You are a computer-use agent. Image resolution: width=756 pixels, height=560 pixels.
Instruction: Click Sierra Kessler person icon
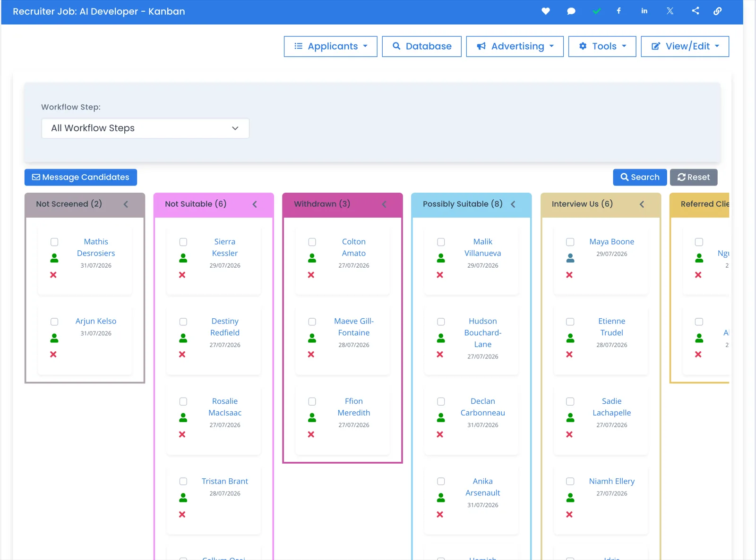[183, 258]
